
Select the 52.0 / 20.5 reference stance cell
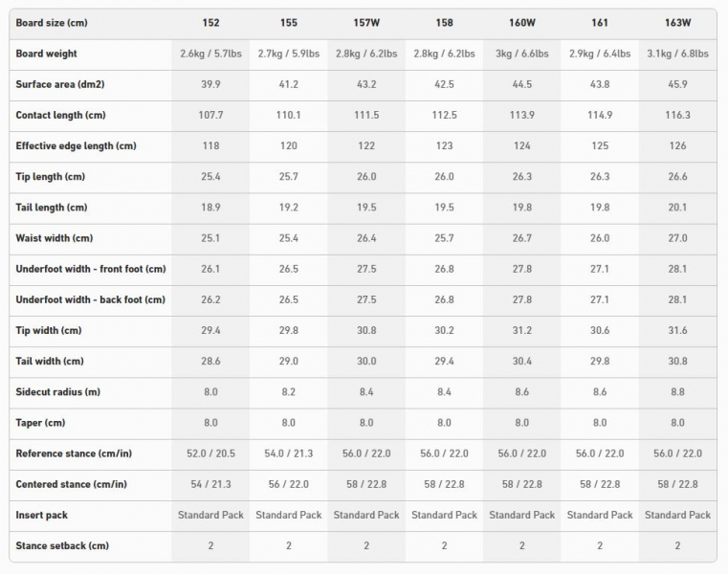pos(210,453)
